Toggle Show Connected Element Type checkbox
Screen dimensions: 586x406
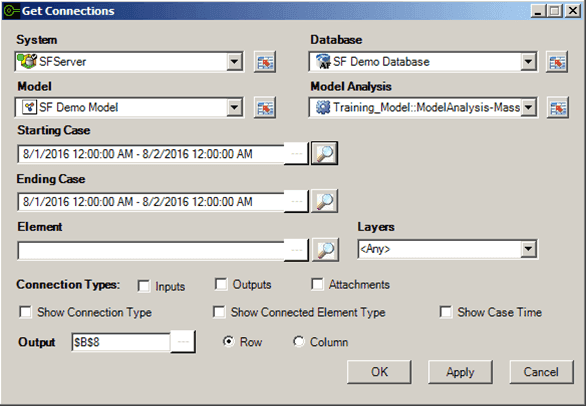(x=219, y=312)
